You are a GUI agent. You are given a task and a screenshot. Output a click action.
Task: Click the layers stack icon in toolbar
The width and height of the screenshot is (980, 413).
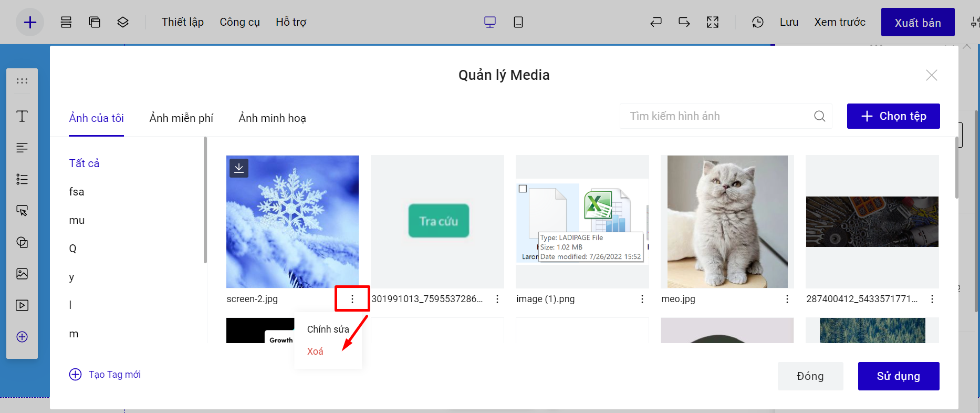click(x=123, y=22)
